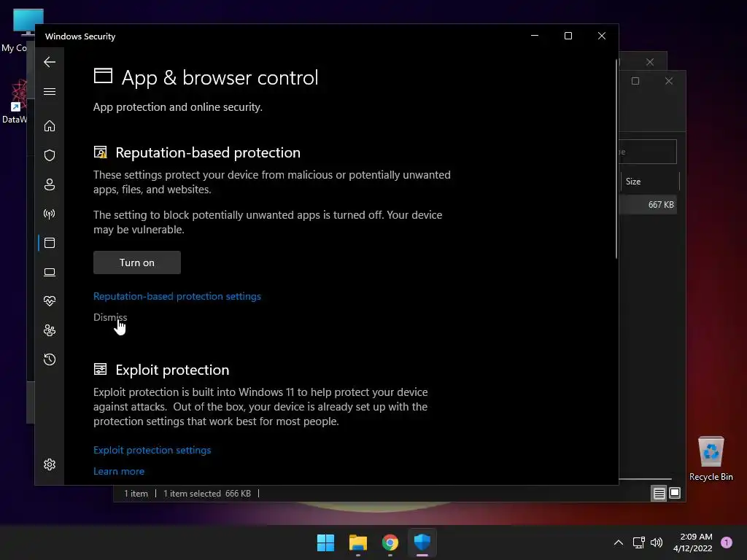Open the hamburger navigation menu
This screenshot has width=747, height=560.
(50, 91)
